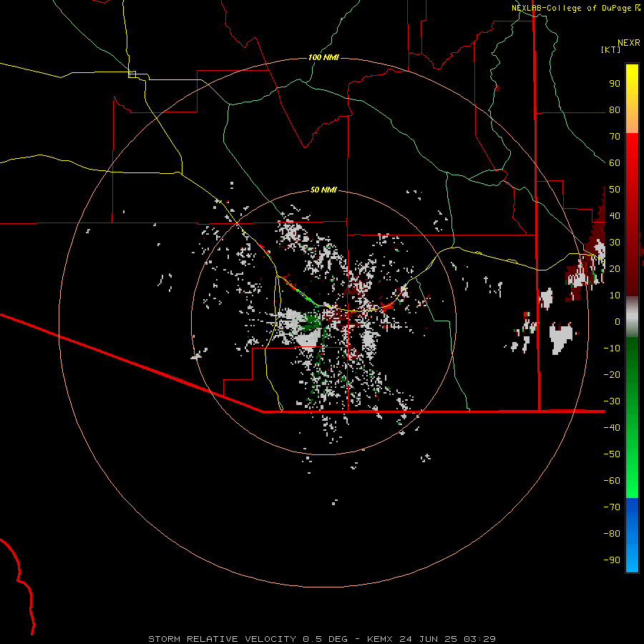Click the 90 value on the velocity scale
Viewport: 644px width, 644px height.
pyautogui.click(x=615, y=84)
